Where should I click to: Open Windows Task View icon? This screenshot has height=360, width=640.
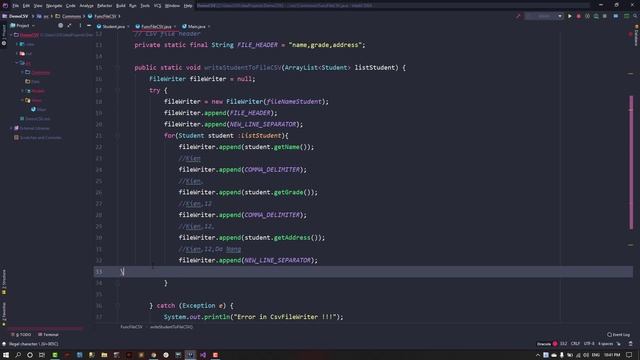(x=42, y=355)
